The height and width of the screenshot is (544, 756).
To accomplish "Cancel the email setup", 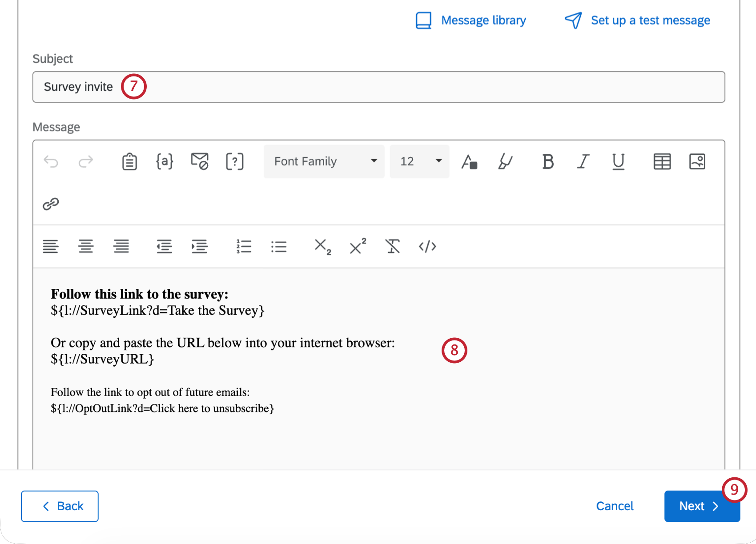I will pyautogui.click(x=615, y=506).
